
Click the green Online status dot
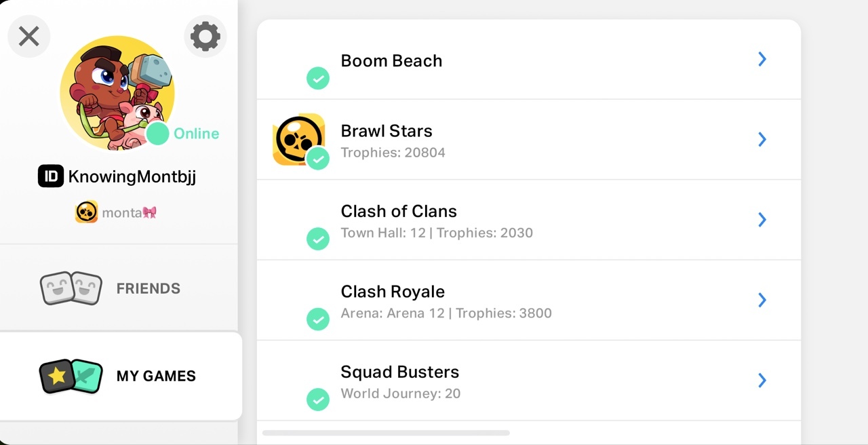pos(158,134)
